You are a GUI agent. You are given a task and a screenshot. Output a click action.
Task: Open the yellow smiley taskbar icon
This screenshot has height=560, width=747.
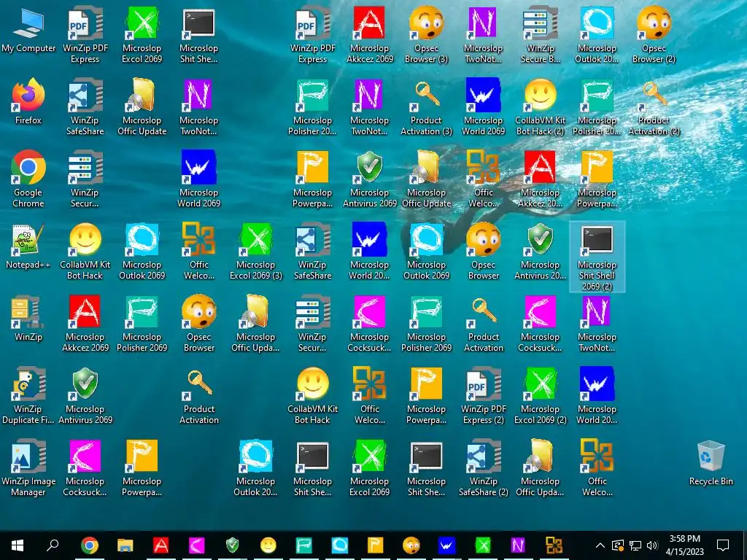point(268,545)
